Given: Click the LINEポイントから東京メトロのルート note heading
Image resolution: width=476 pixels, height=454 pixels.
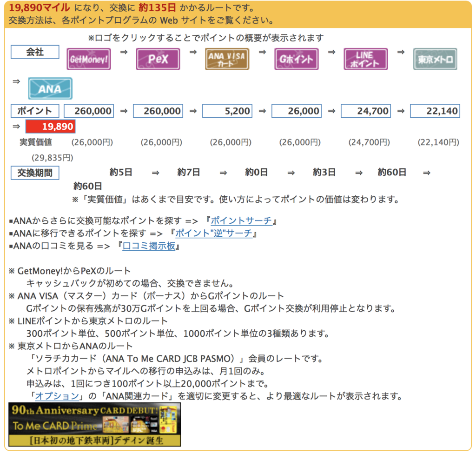Looking at the screenshot, I should 93,321.
